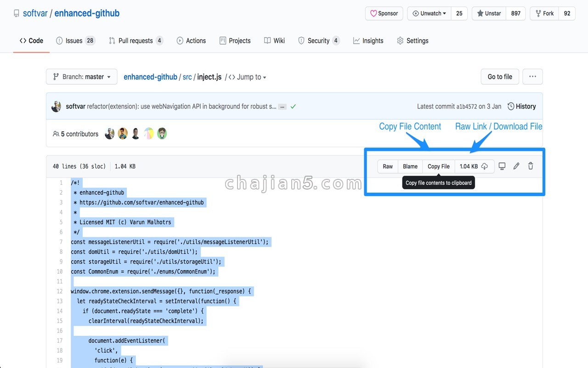Open the Branch: master dropdown
The width and height of the screenshot is (588, 368).
coord(82,77)
